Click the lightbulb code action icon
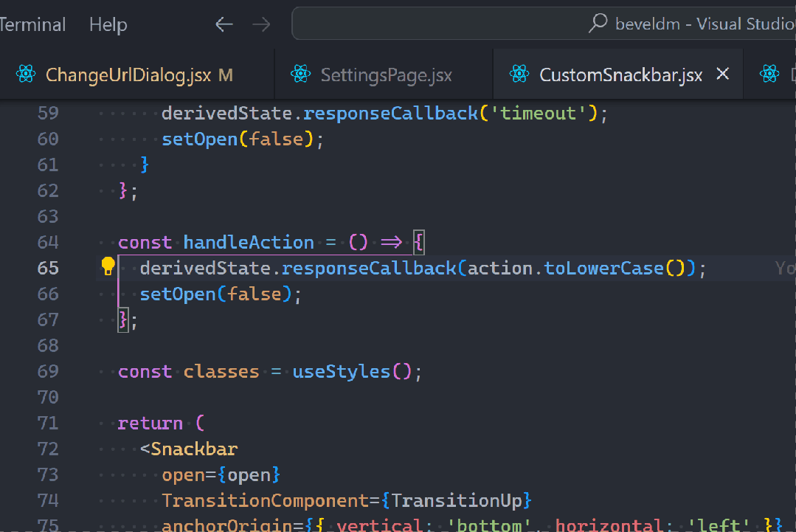Viewport: 796px width, 532px height. click(108, 266)
